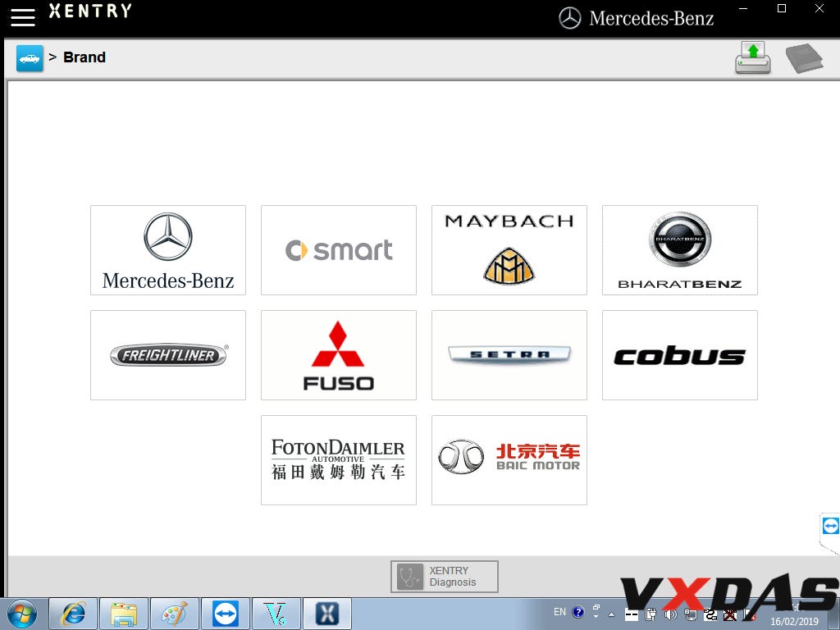
Task: Open the TeamViewer side panel tab
Action: [830, 527]
